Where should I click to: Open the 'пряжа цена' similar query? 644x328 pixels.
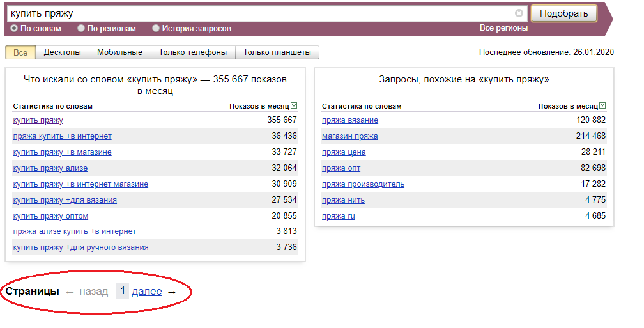[344, 152]
